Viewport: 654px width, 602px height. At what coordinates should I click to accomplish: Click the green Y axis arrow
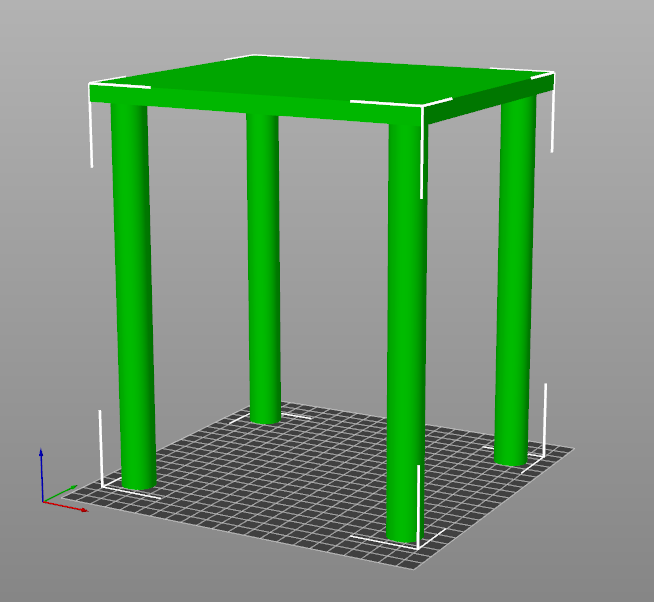[x=60, y=493]
